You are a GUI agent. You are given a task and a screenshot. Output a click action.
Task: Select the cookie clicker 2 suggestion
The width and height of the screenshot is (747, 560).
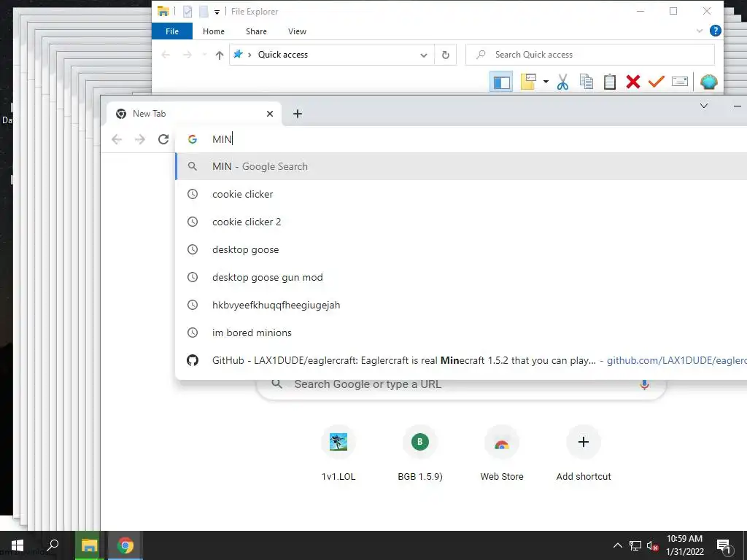tap(461, 222)
